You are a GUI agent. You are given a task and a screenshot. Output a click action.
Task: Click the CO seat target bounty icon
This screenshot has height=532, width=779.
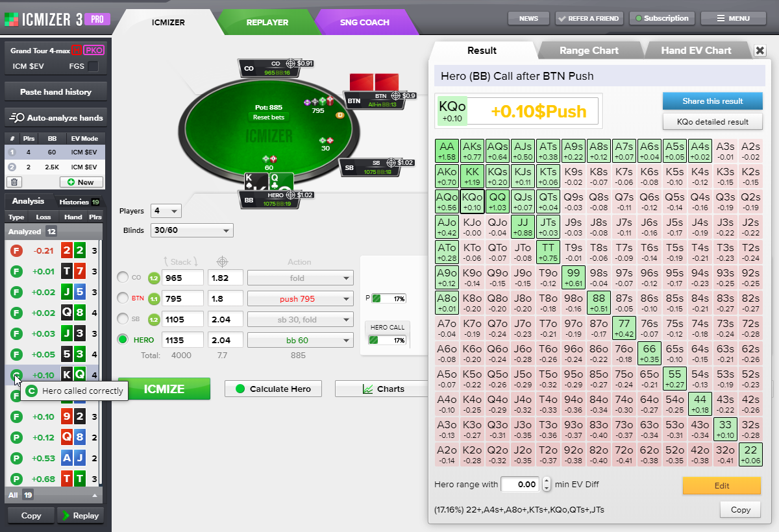[291, 64]
